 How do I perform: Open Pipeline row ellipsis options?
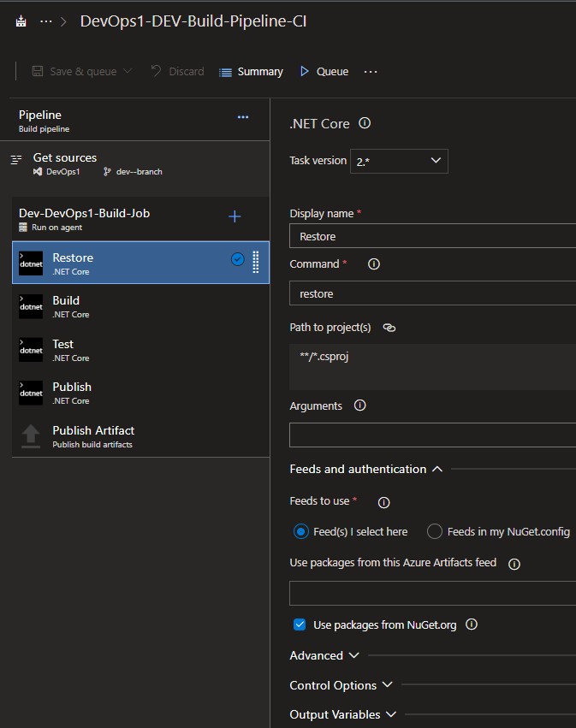[243, 117]
